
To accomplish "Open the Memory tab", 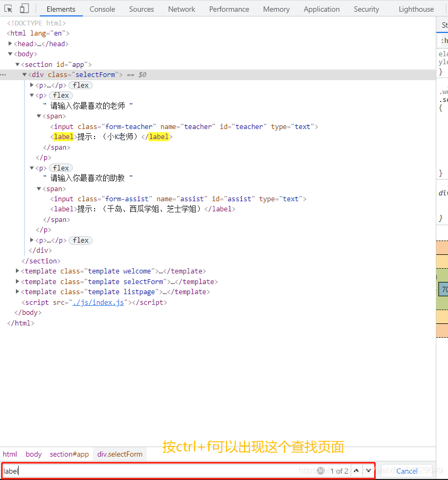I will [276, 9].
